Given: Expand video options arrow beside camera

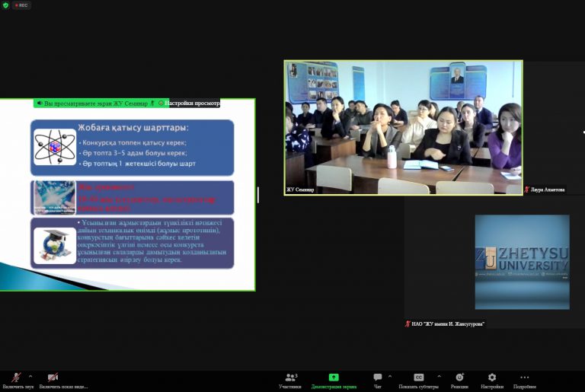Looking at the screenshot, I should pyautogui.click(x=67, y=376).
